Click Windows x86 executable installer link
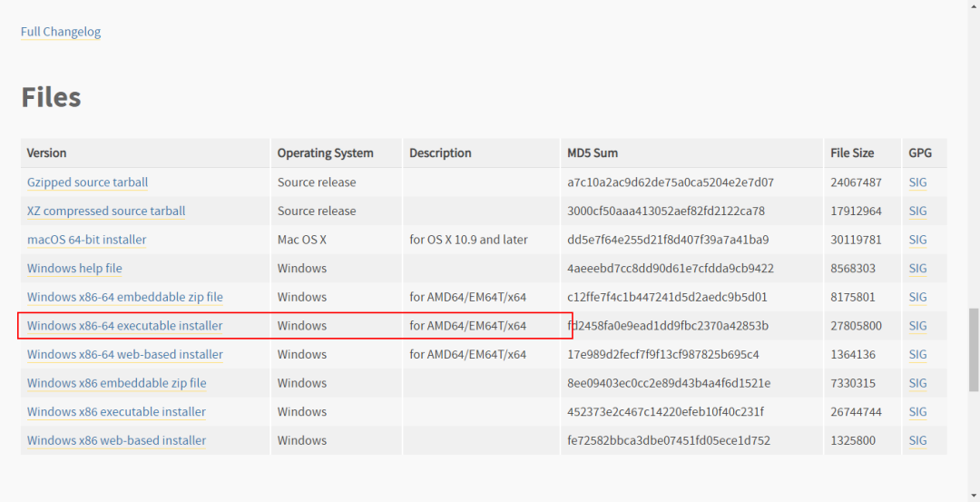The image size is (980, 502). [x=116, y=412]
